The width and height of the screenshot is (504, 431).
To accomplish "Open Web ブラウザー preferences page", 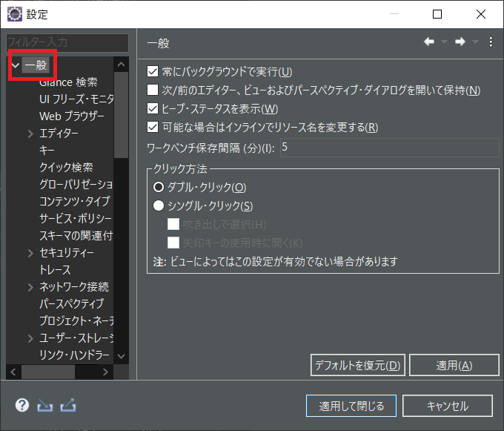I will [x=72, y=116].
